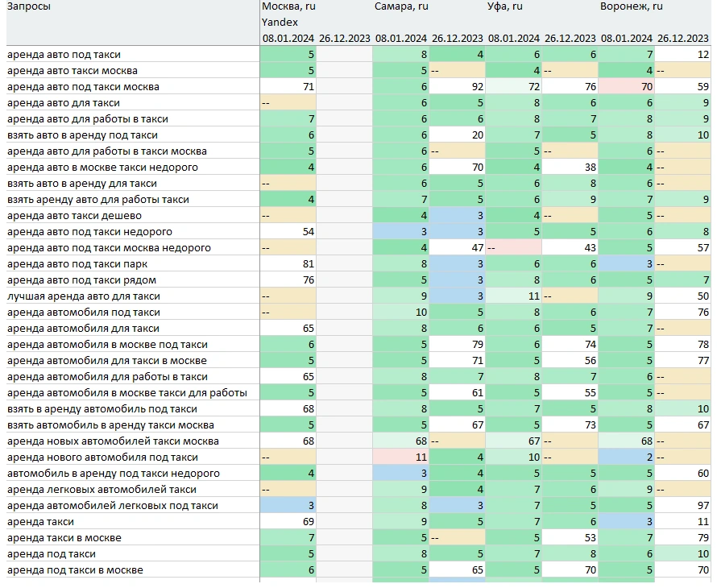Click the query "лучшая аренда авто для такси"
This screenshot has width=717, height=588.
pos(84,296)
